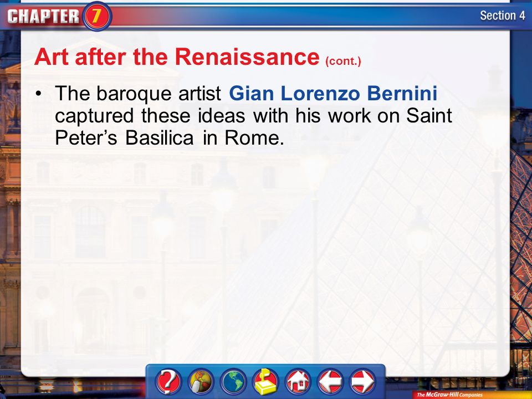The image size is (532, 399).
Task: Click the lit palace facade at left edge
Action: [10, 203]
